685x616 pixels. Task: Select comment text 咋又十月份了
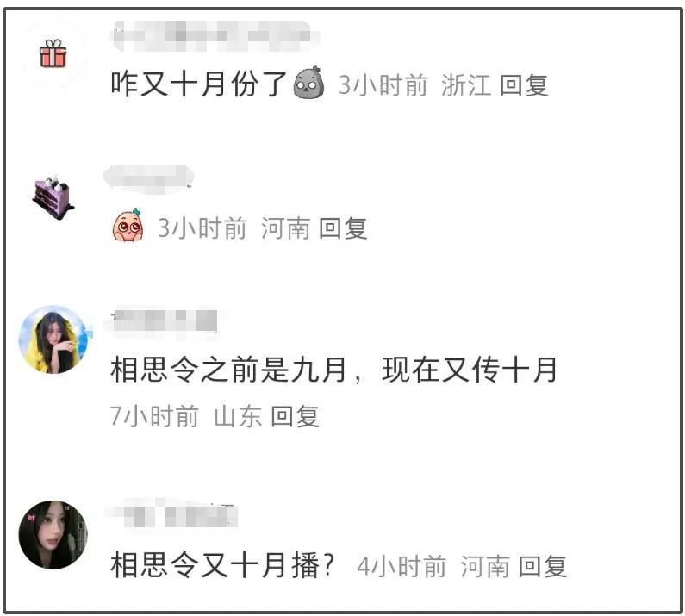click(198, 84)
